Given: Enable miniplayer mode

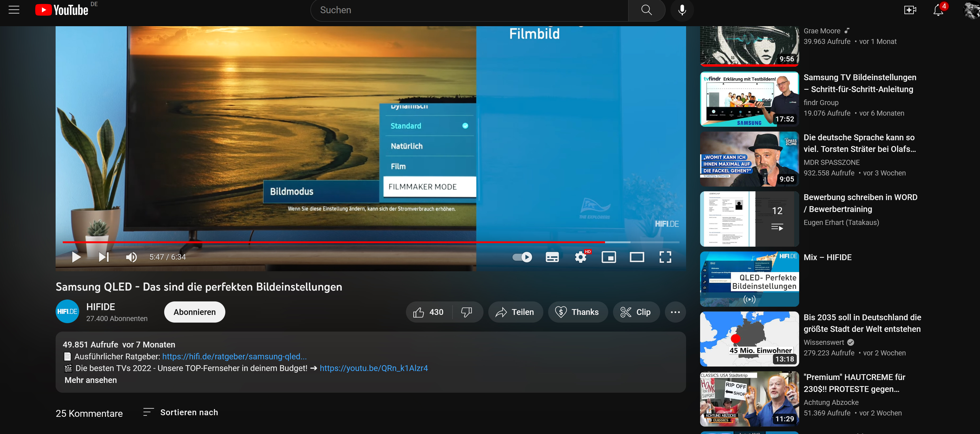Looking at the screenshot, I should (608, 257).
